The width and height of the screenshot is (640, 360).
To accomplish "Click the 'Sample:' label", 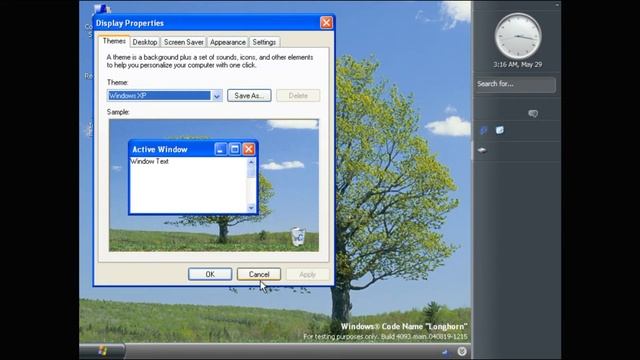I will pos(118,112).
